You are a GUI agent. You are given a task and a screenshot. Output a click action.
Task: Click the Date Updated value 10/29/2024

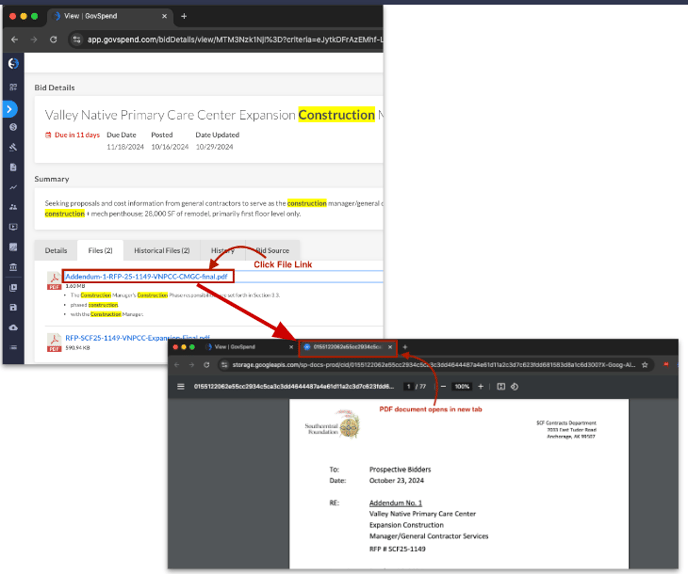click(214, 147)
